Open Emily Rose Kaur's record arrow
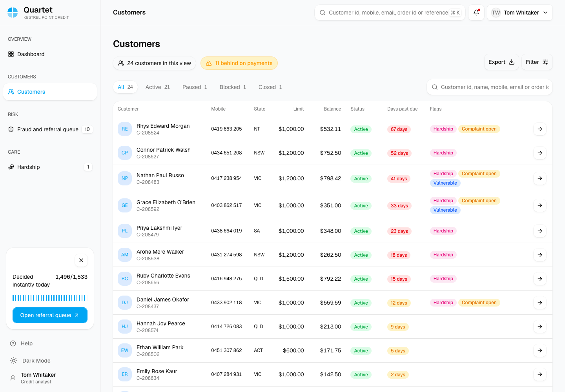Viewport: 565px width, 392px height. (x=540, y=374)
